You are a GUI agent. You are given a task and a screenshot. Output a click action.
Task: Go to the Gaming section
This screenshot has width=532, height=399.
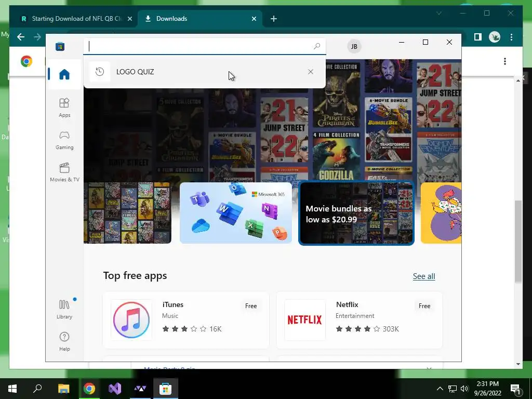point(64,140)
